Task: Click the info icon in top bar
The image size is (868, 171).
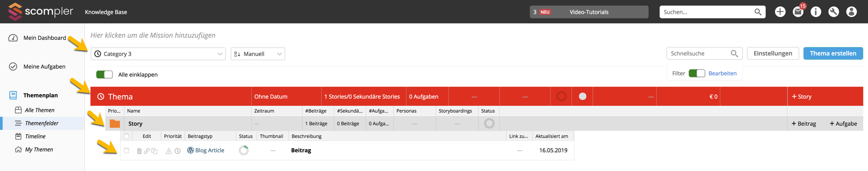Action: pyautogui.click(x=815, y=12)
